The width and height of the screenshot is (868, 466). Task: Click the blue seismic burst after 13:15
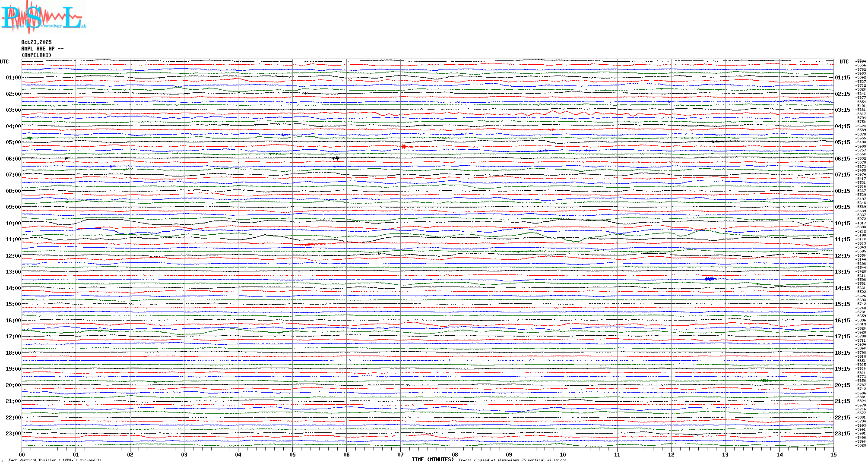709,279
